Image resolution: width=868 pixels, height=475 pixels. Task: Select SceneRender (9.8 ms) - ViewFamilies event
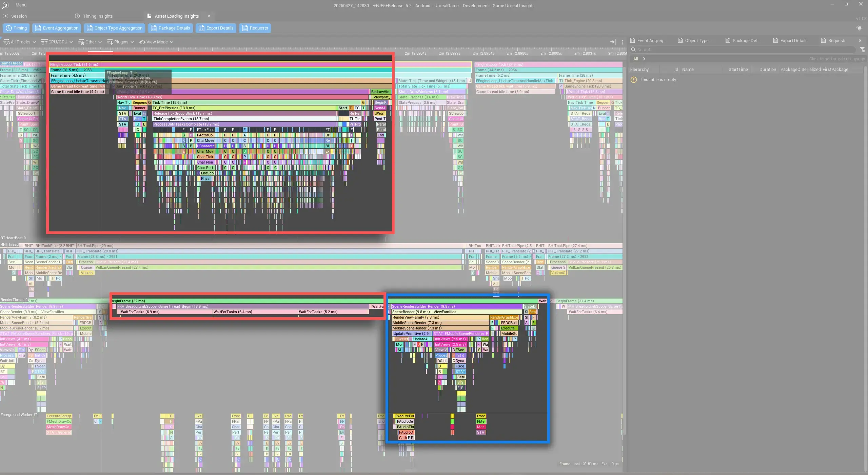457,312
